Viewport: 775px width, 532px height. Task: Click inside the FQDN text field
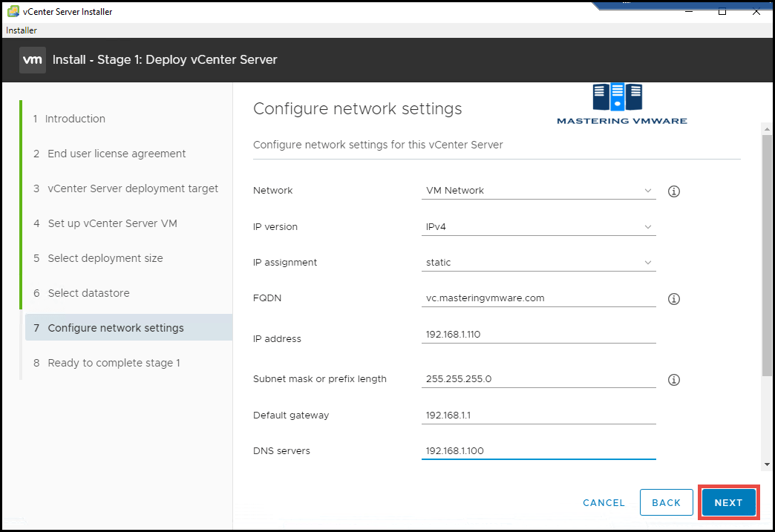[538, 298]
